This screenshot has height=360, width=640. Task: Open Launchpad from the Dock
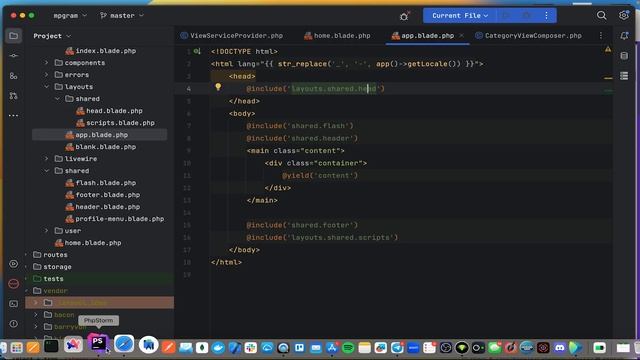click(x=17, y=347)
